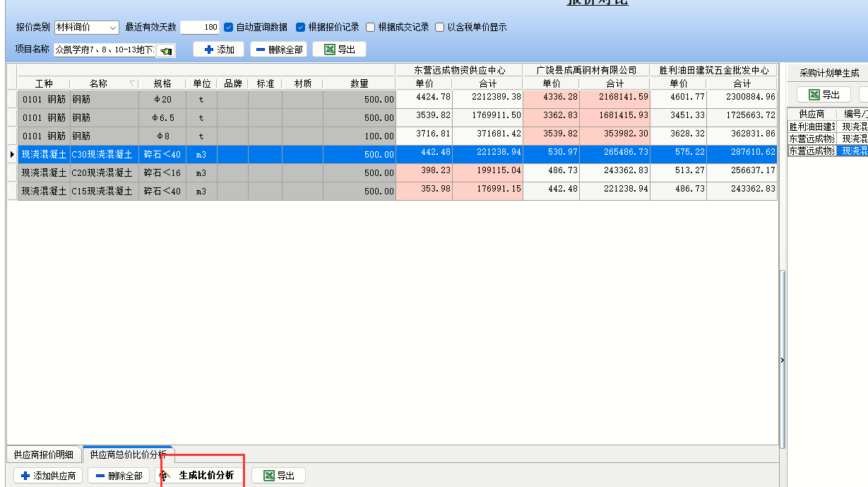
Task: Click 添加供应商 at the bottom
Action: (x=47, y=476)
